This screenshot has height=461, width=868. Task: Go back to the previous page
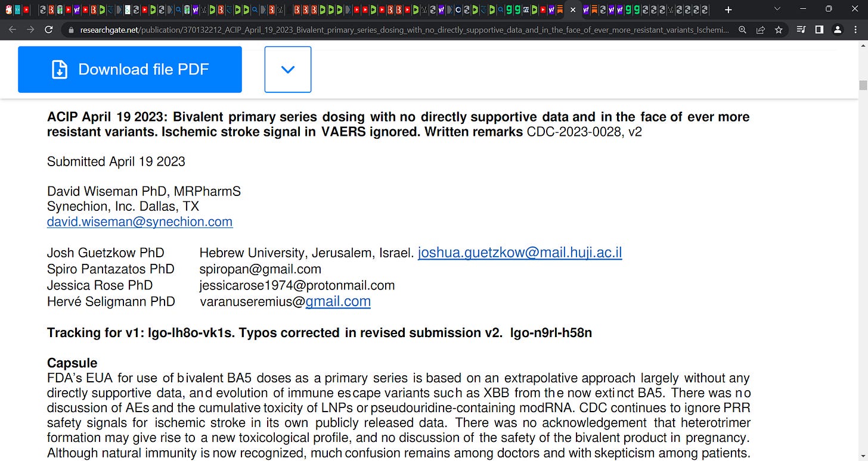click(13, 29)
